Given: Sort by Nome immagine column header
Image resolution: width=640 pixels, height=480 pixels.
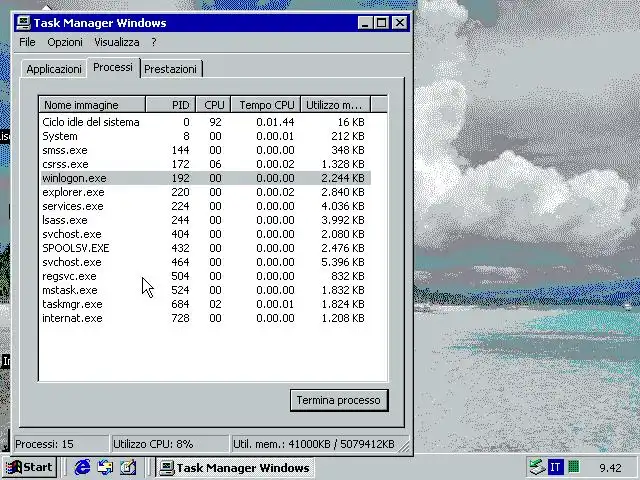Looking at the screenshot, I should 92,105.
